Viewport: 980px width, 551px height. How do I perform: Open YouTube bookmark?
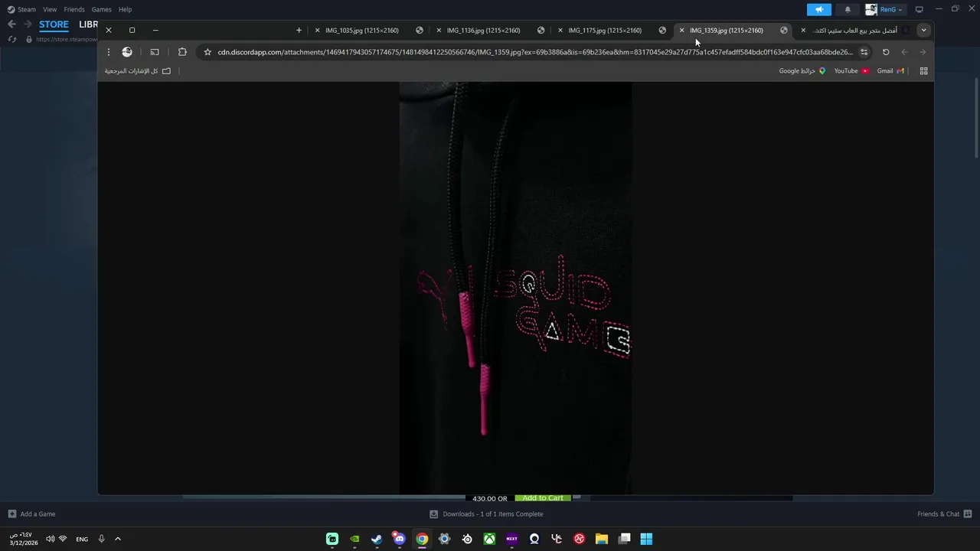851,71
